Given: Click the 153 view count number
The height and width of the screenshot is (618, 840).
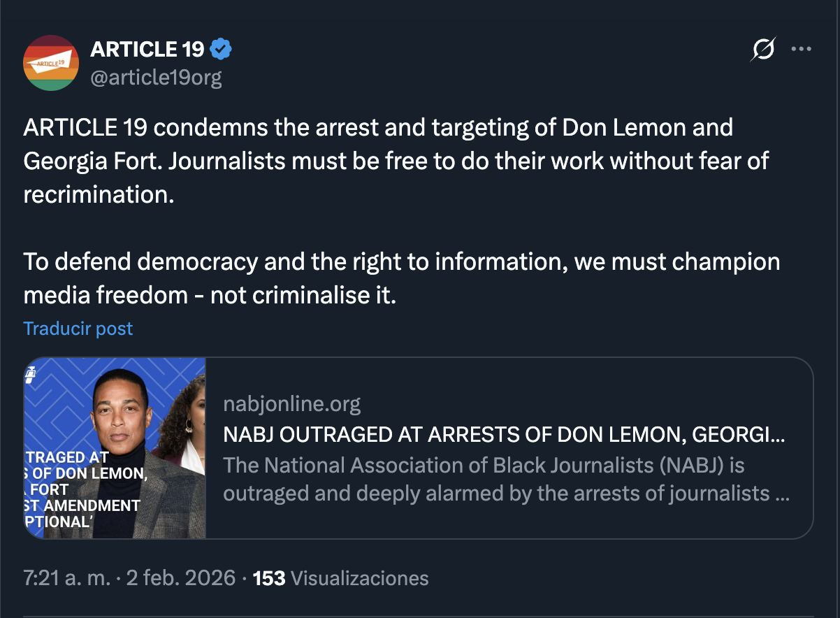Looking at the screenshot, I should coord(269,578).
